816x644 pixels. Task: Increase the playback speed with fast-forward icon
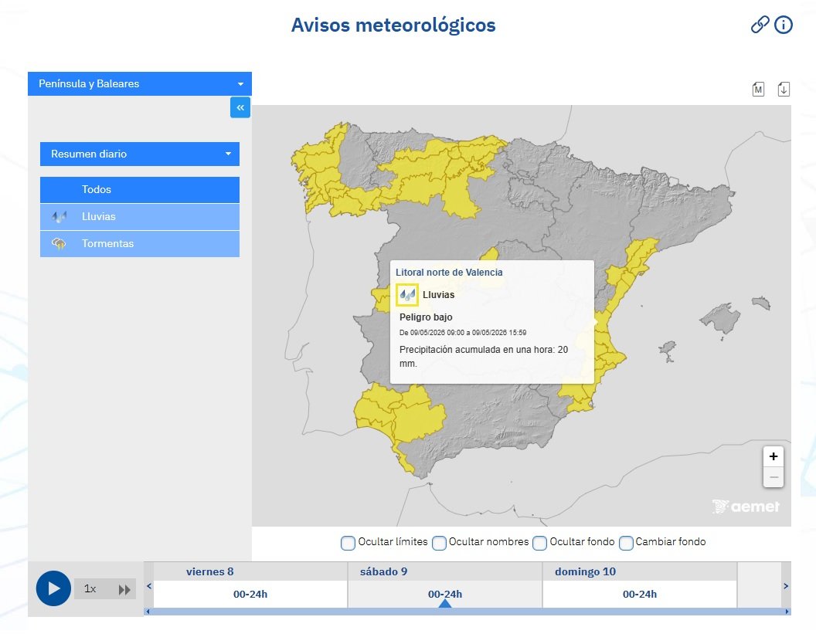coord(124,589)
